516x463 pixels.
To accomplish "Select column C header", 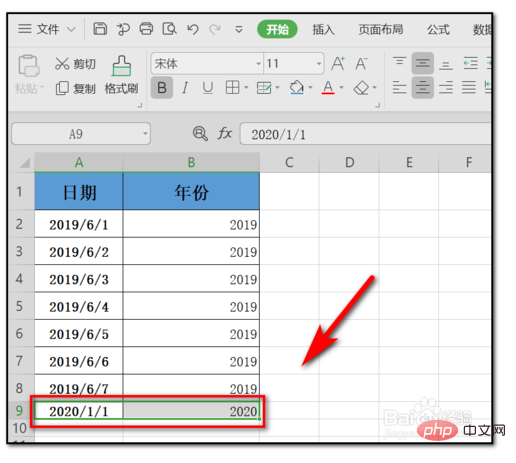I will [x=289, y=162].
